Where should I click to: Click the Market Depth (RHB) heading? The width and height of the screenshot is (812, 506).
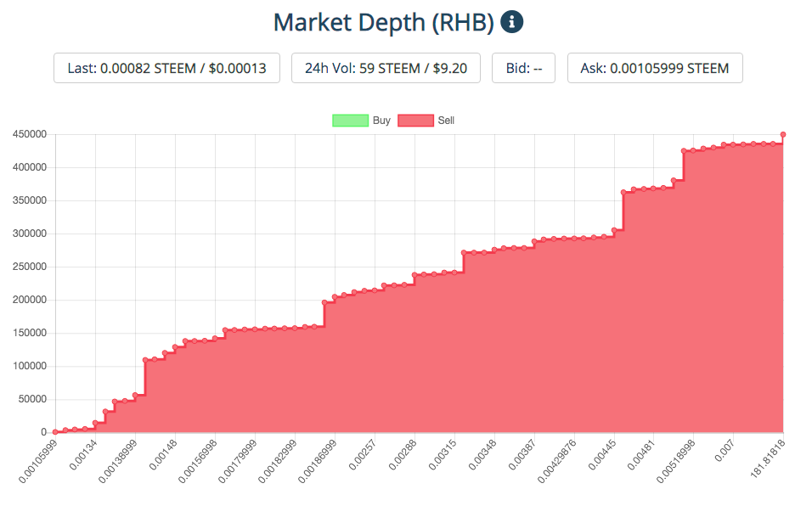384,22
